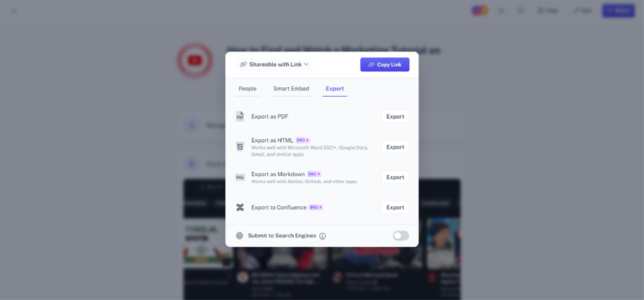The height and width of the screenshot is (300, 644).
Task: Click the PRO badge on Export as HTML
Action: [303, 140]
